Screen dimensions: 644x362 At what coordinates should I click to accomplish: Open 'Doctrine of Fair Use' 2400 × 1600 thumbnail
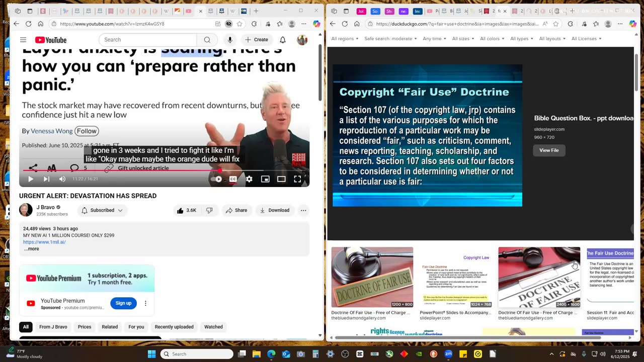[x=539, y=277]
